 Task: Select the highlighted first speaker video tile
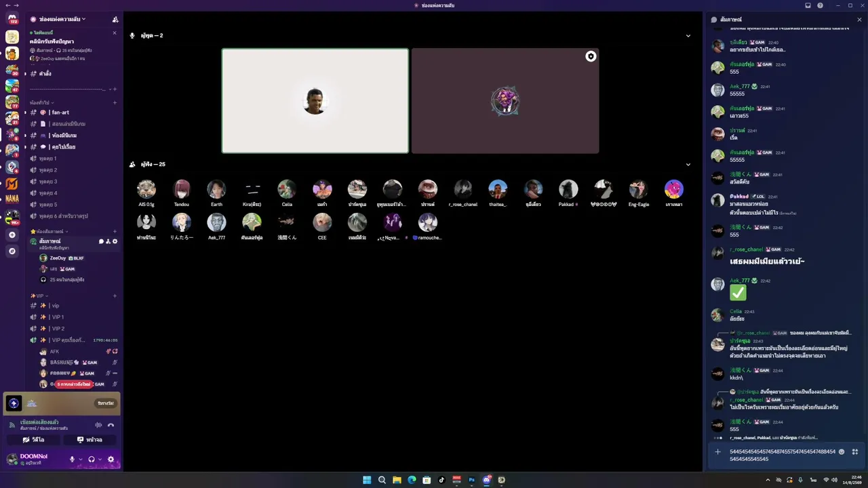click(x=315, y=101)
